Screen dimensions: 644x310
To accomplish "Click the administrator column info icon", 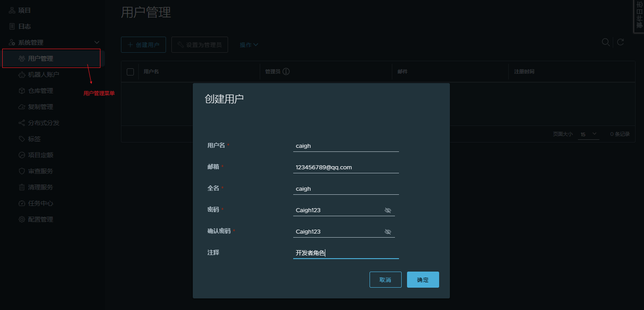I will click(287, 71).
